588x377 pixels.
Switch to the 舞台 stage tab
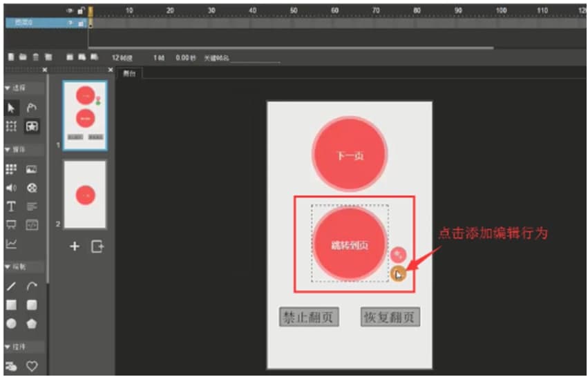pos(129,73)
